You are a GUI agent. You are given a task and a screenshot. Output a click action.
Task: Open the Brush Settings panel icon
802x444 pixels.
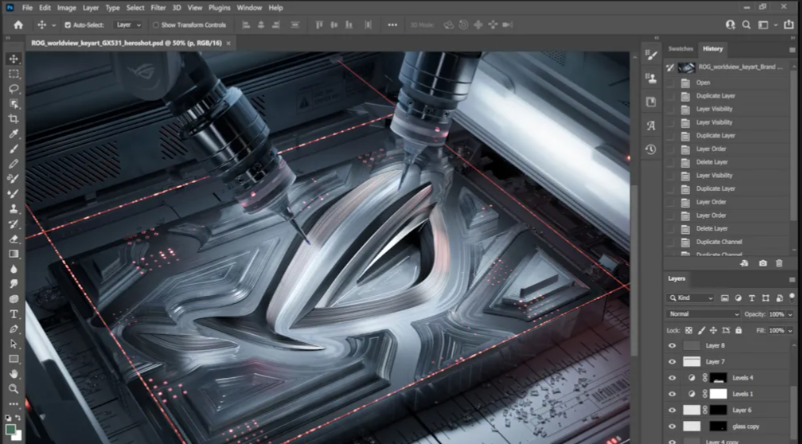(651, 56)
